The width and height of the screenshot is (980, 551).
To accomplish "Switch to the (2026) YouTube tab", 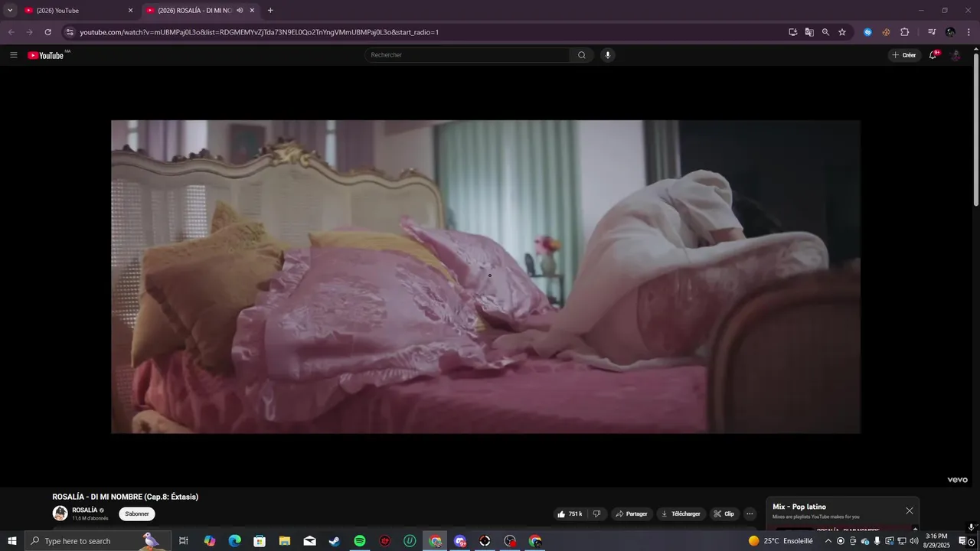I will point(77,11).
